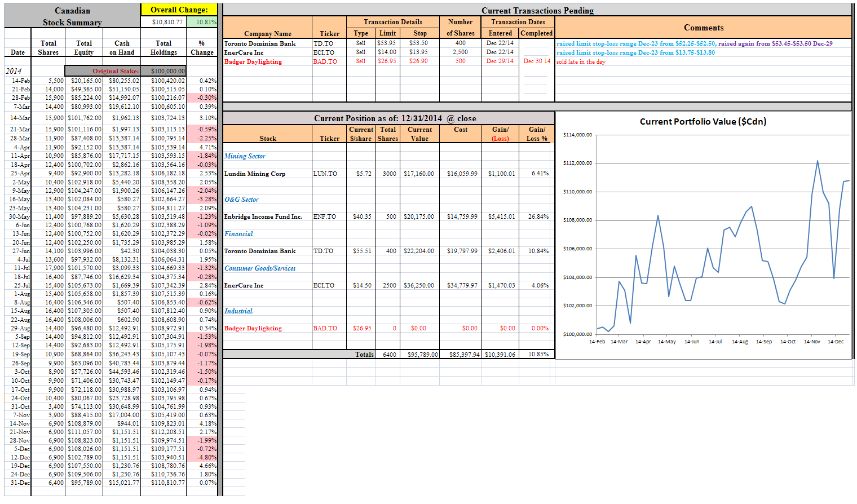Image resolution: width=857 pixels, height=504 pixels.
Task: Click the portfolio value line chart
Action: (723, 248)
